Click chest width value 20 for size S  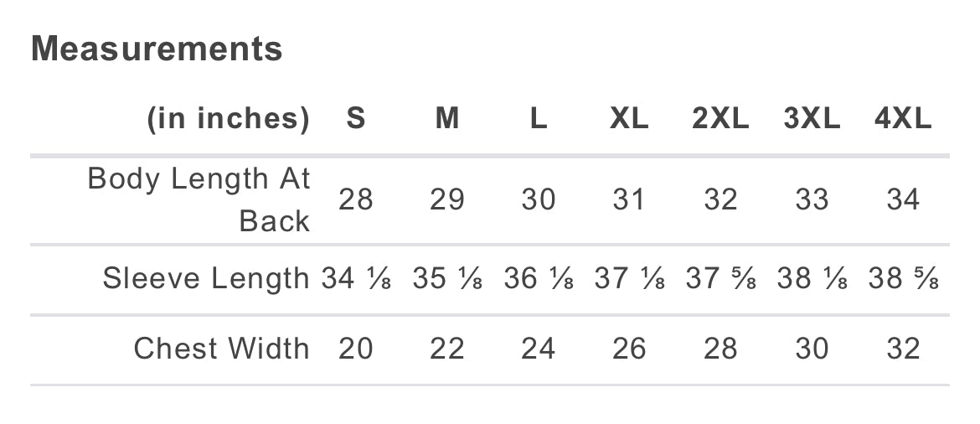356,349
